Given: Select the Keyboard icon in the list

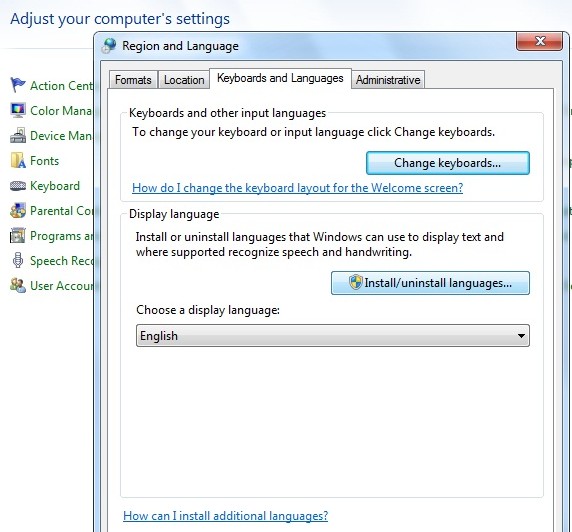Looking at the screenshot, I should (x=18, y=186).
